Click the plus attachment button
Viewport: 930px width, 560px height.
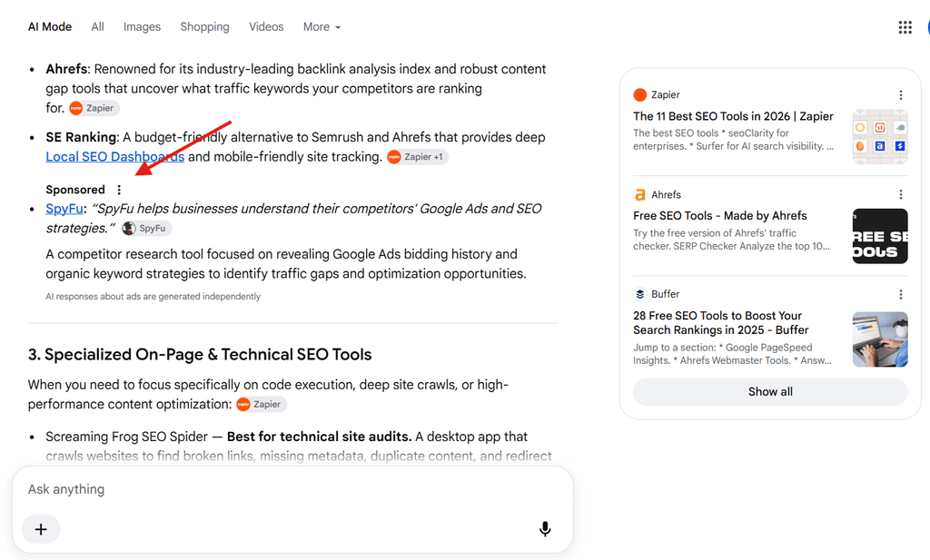pos(41,529)
